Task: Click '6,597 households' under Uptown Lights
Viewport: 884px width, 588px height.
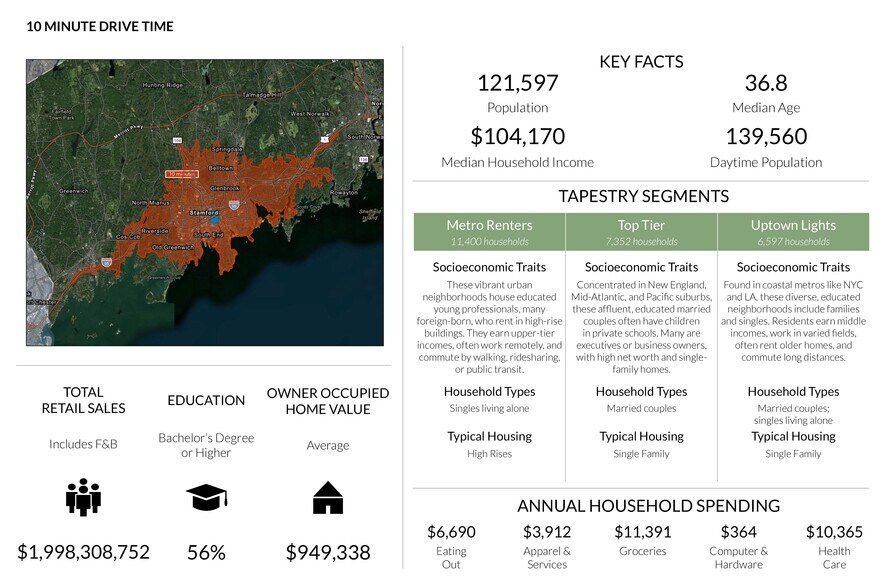Action: [x=793, y=242]
